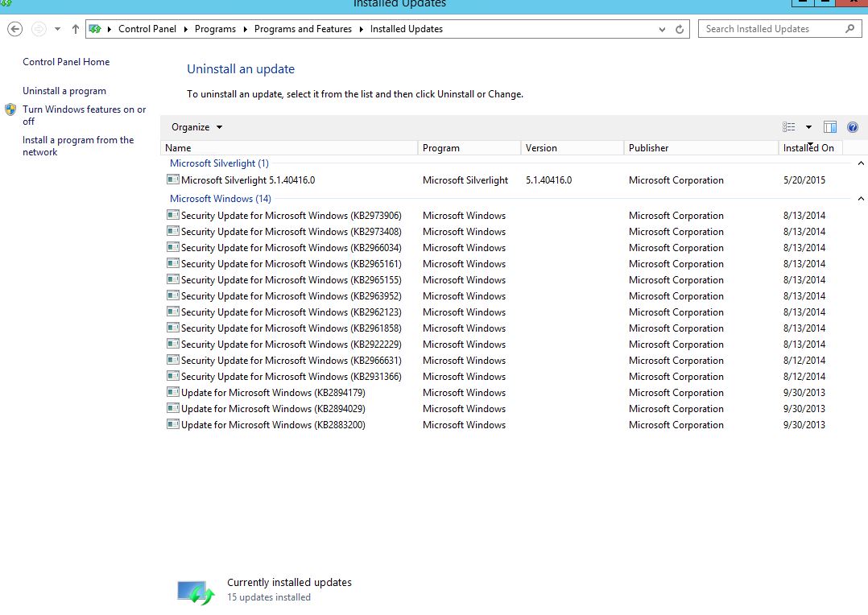Click the search magnifier icon

(x=849, y=29)
